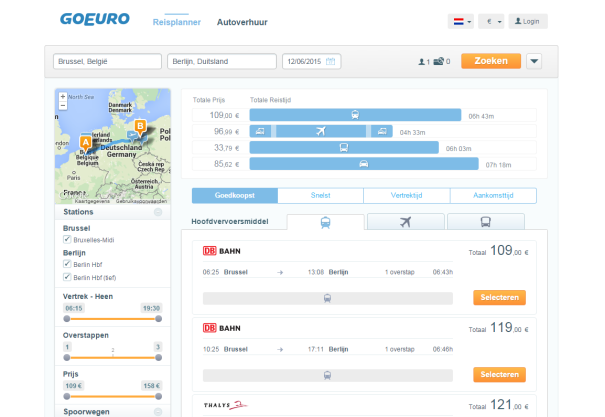Click '1 overstap' in 06:25 trip
605x417 pixels.
pos(400,272)
